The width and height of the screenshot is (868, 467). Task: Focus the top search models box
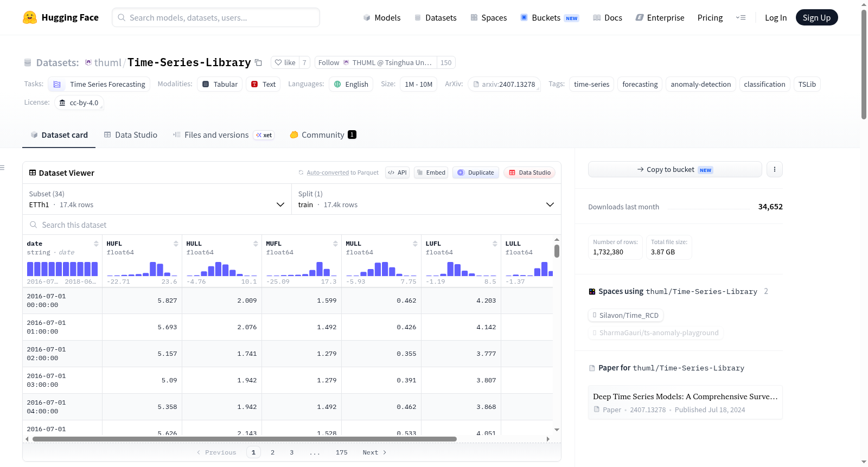point(216,17)
